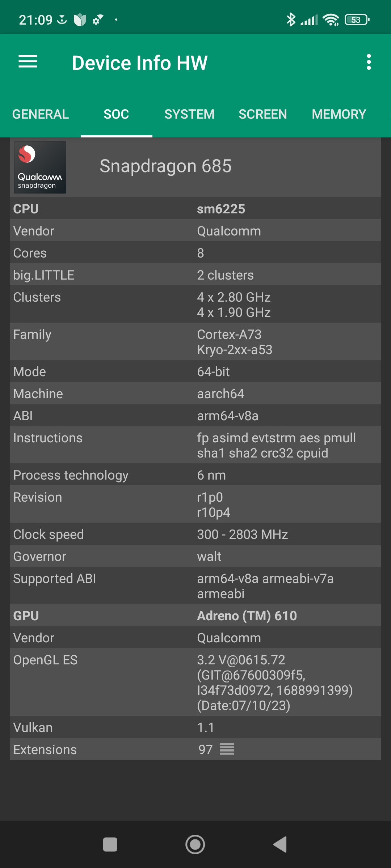Viewport: 391px width, 868px height.
Task: Tap the Qualcomm Snapdragon logo
Action: tap(40, 167)
